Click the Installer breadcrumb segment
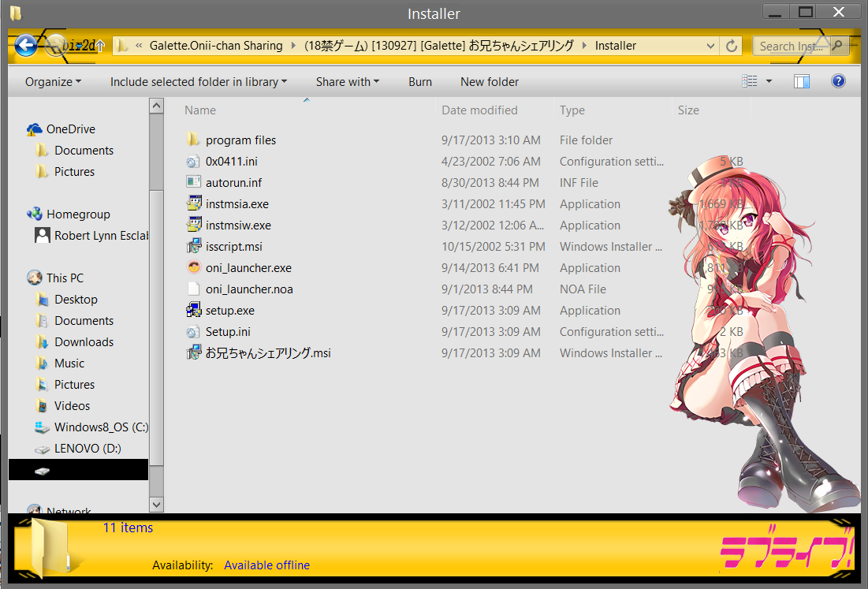 pos(616,46)
